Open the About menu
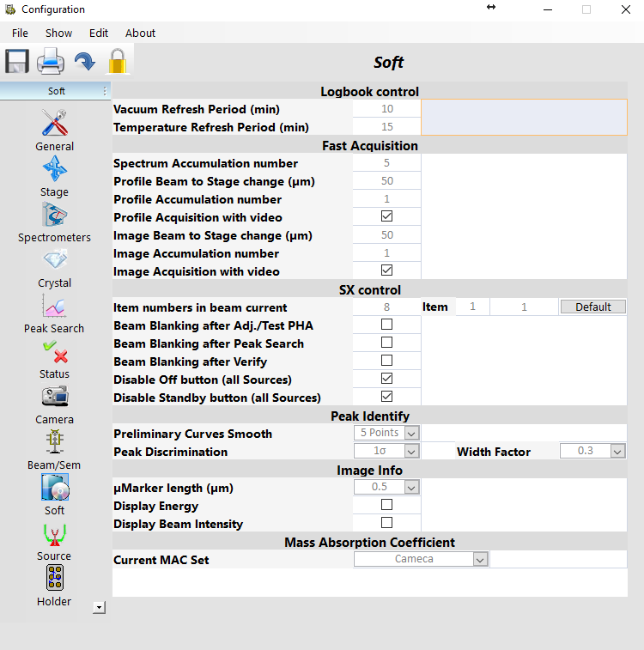This screenshot has width=644, height=650. click(140, 33)
